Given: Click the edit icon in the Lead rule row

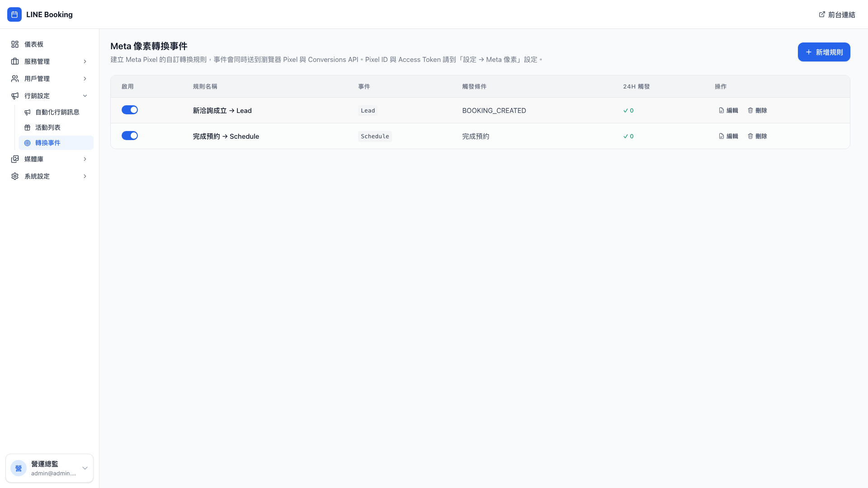Looking at the screenshot, I should [x=722, y=110].
